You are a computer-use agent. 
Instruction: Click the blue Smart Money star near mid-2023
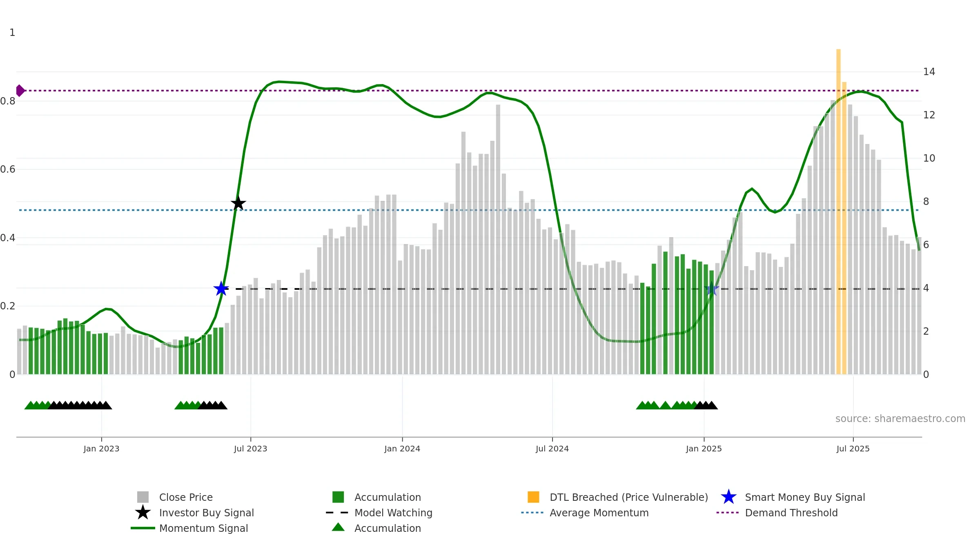(221, 289)
